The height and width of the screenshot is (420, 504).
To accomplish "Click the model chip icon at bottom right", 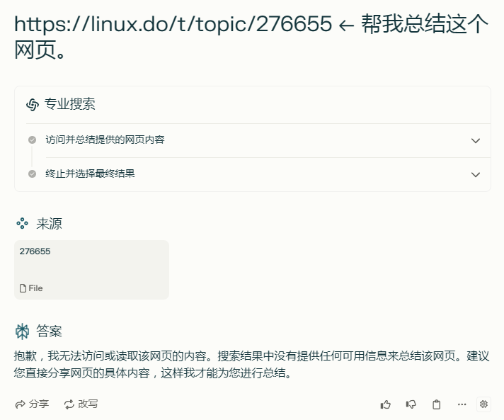I will pyautogui.click(x=483, y=404).
